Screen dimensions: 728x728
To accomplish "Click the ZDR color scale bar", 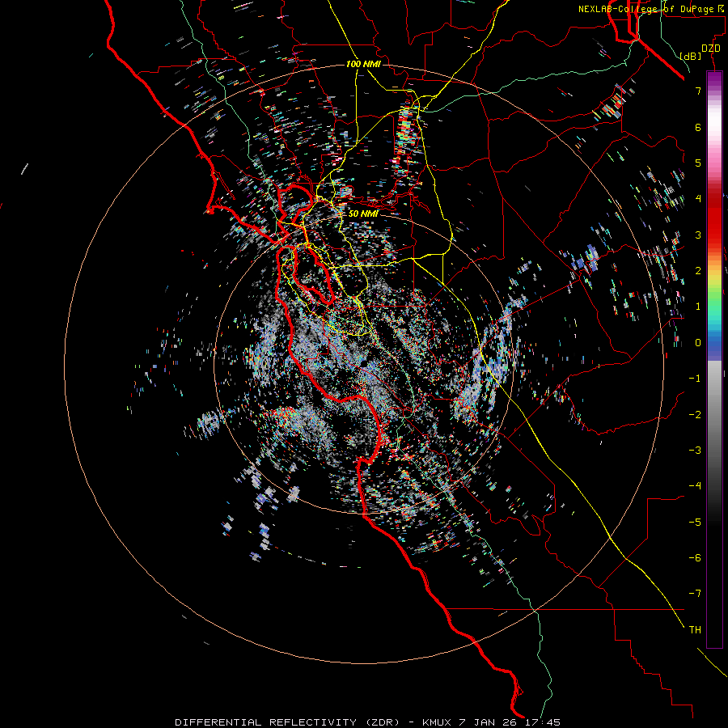I will coord(714,360).
